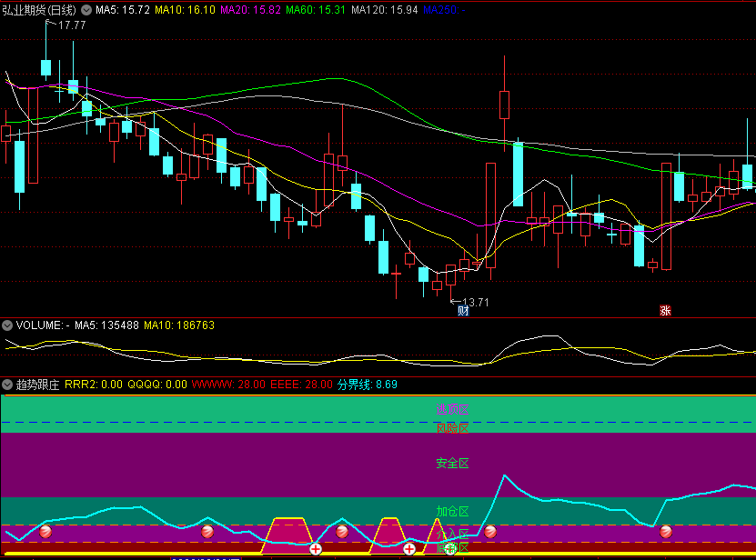Click the 安全区 zone label
The height and width of the screenshot is (560, 756).
coord(452,464)
